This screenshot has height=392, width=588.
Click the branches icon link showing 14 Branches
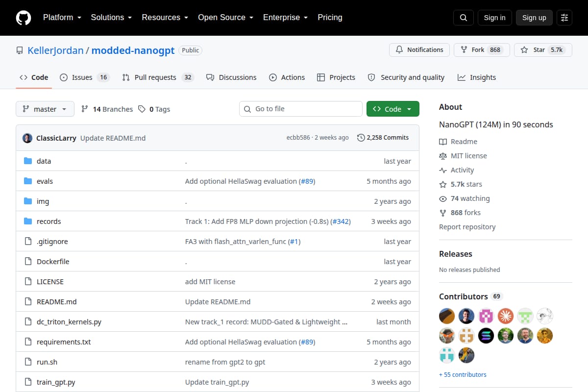pos(107,109)
